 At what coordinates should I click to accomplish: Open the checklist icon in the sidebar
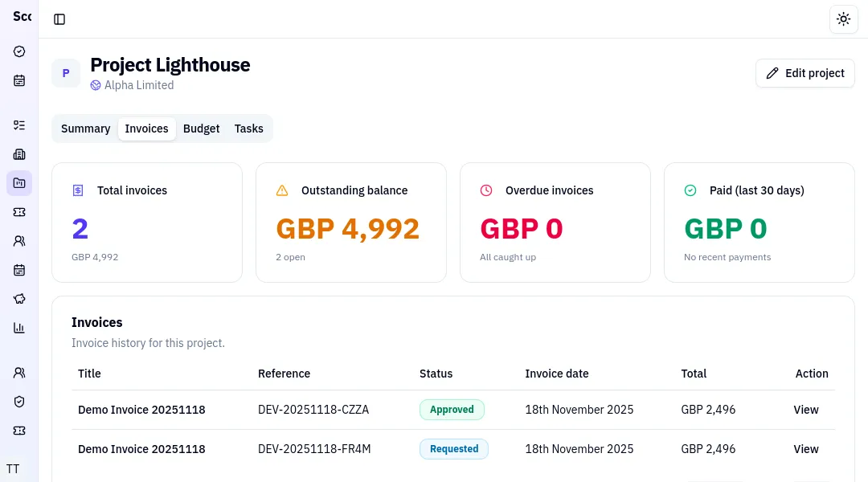pyautogui.click(x=19, y=125)
